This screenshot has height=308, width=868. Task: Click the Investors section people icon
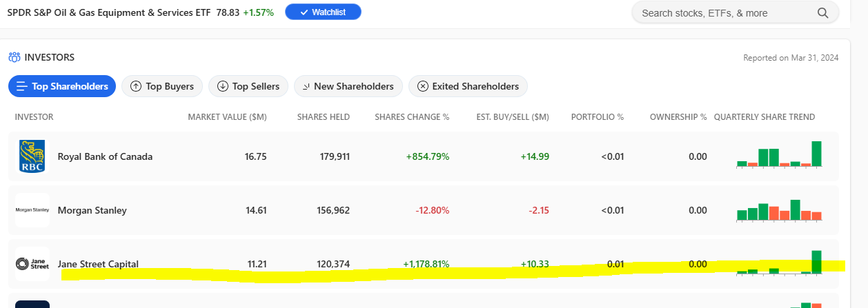[14, 57]
